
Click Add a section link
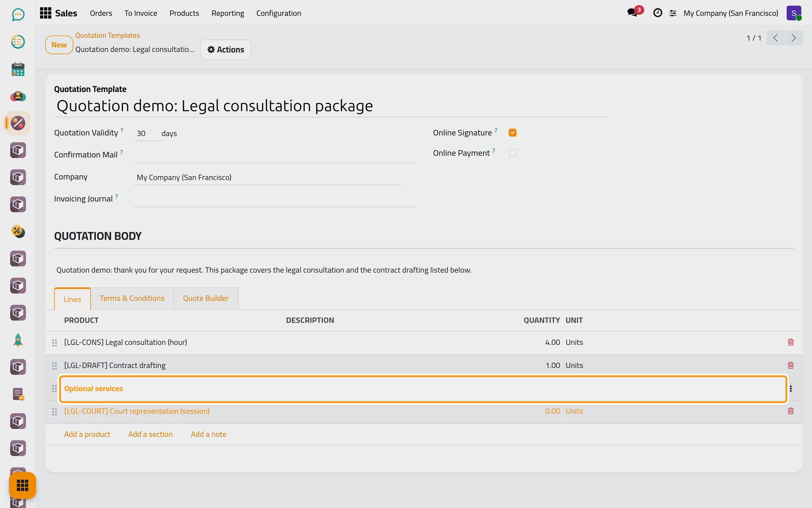point(150,434)
